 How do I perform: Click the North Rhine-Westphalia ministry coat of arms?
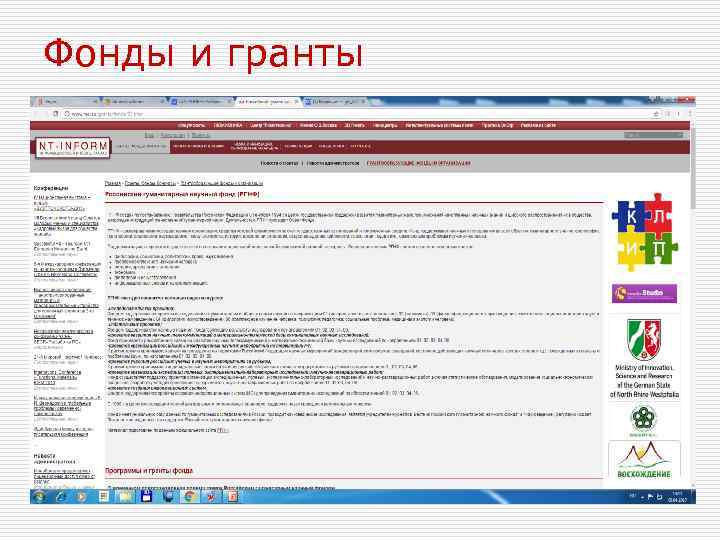pyautogui.click(x=644, y=339)
